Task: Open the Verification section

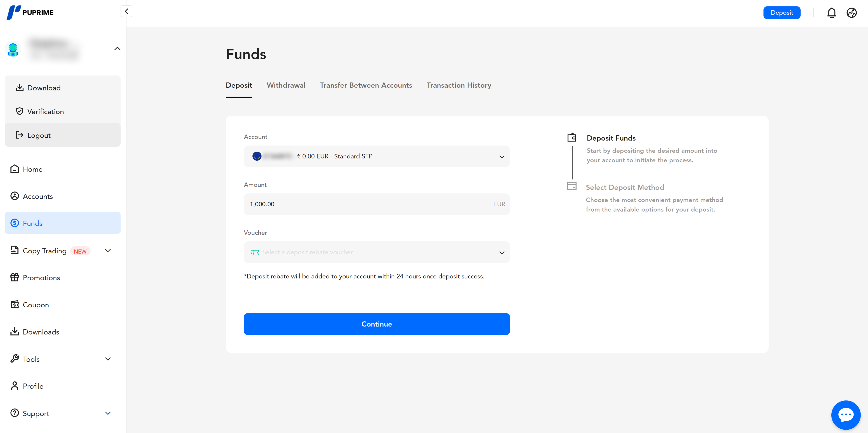Action: coord(45,111)
